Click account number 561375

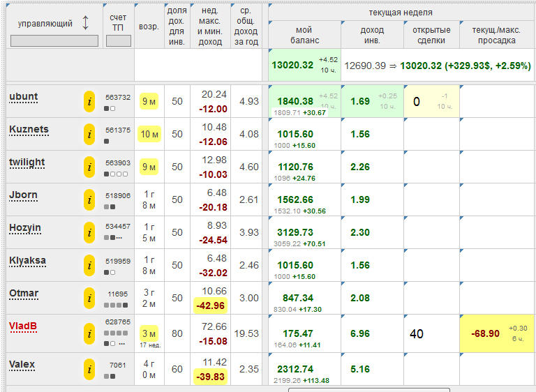pos(118,130)
